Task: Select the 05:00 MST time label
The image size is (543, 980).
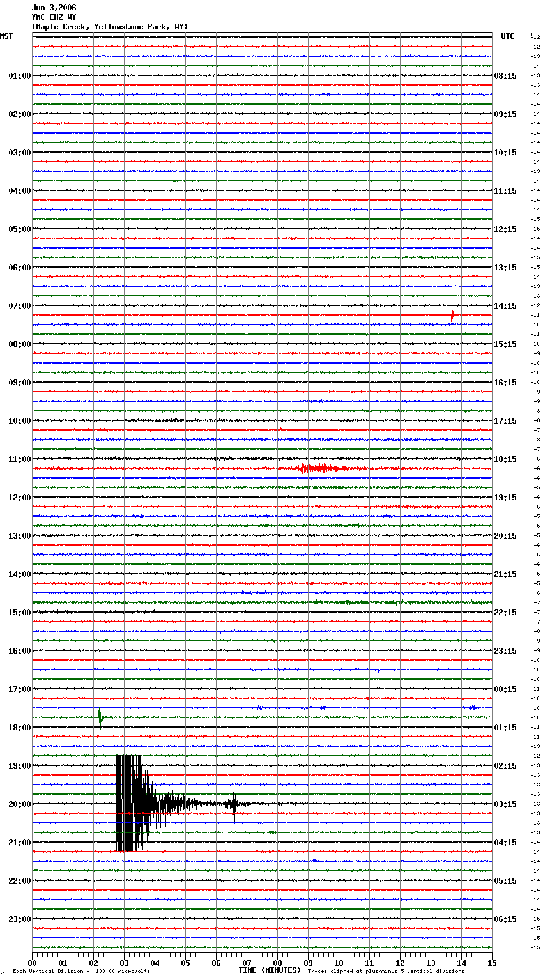Action: [x=20, y=229]
